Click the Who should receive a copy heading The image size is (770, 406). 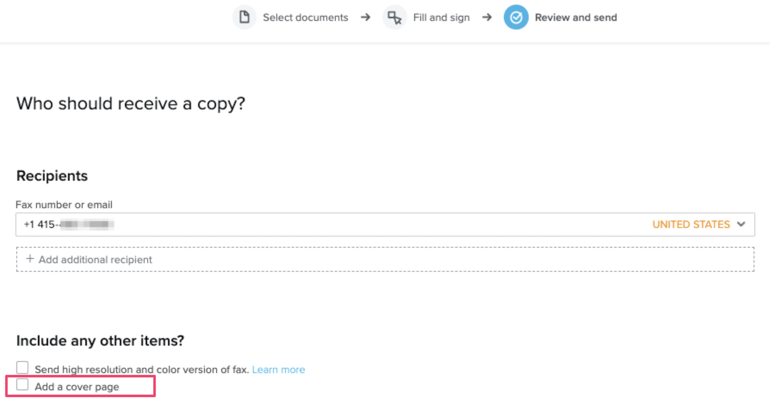coord(131,104)
